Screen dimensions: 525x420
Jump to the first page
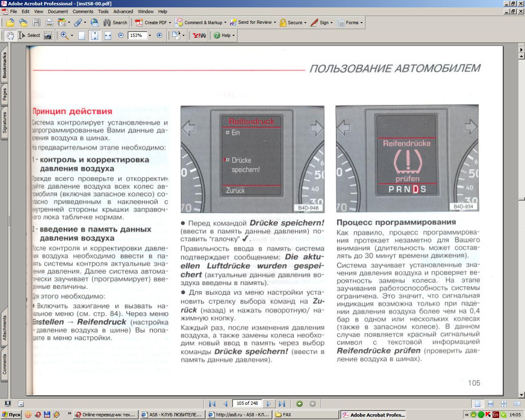(x=212, y=404)
